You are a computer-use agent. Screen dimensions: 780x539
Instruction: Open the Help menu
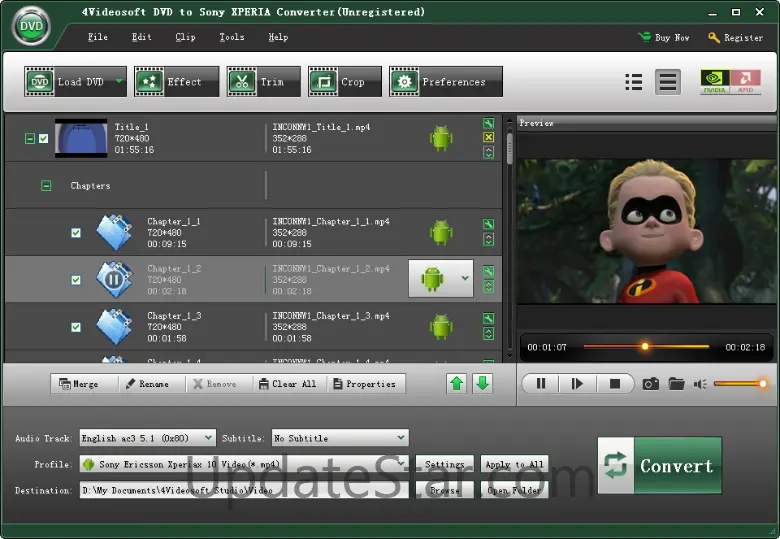click(x=278, y=37)
